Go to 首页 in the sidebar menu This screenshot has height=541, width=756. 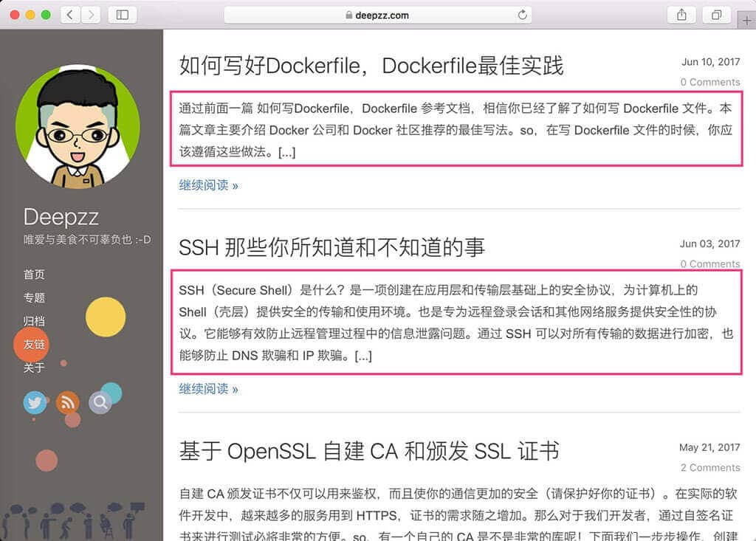point(34,275)
